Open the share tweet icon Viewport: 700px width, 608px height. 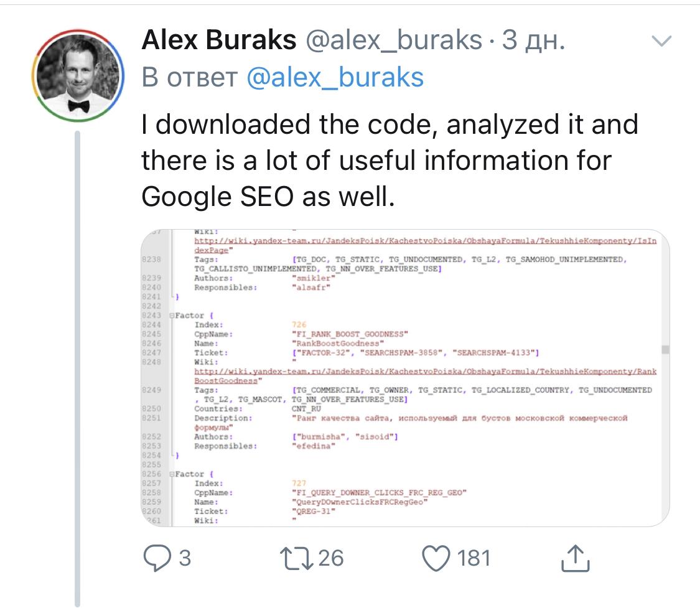pos(574,558)
